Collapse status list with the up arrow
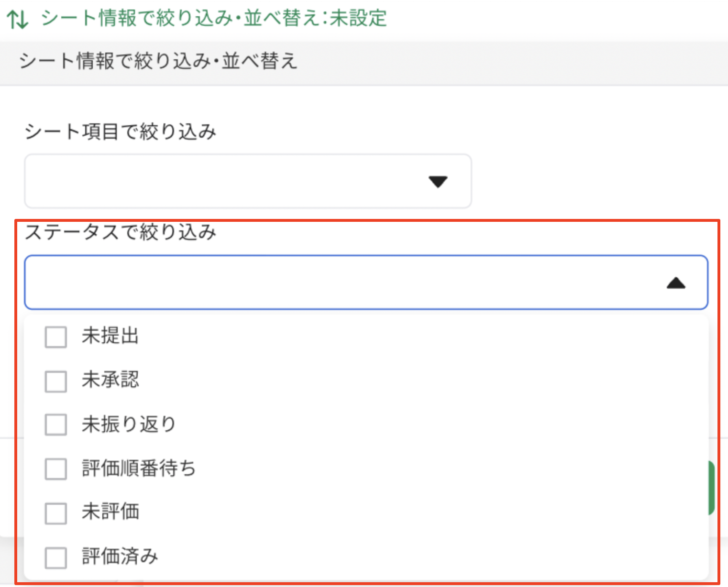 [x=675, y=283]
